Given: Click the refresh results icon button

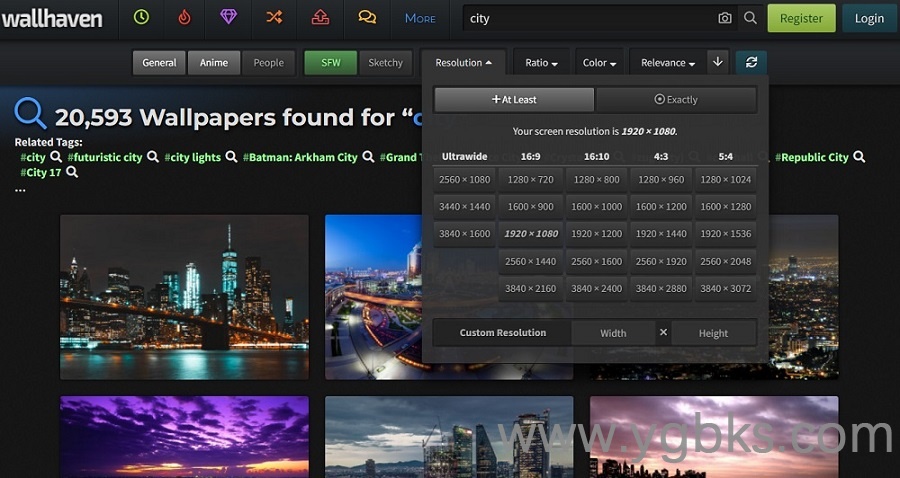Looking at the screenshot, I should click(751, 62).
